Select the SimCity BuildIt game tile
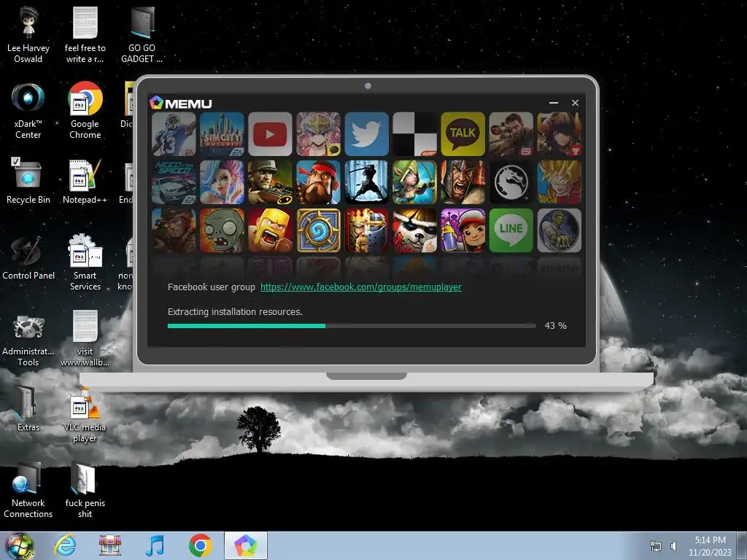The height and width of the screenshot is (560, 747). click(222, 134)
